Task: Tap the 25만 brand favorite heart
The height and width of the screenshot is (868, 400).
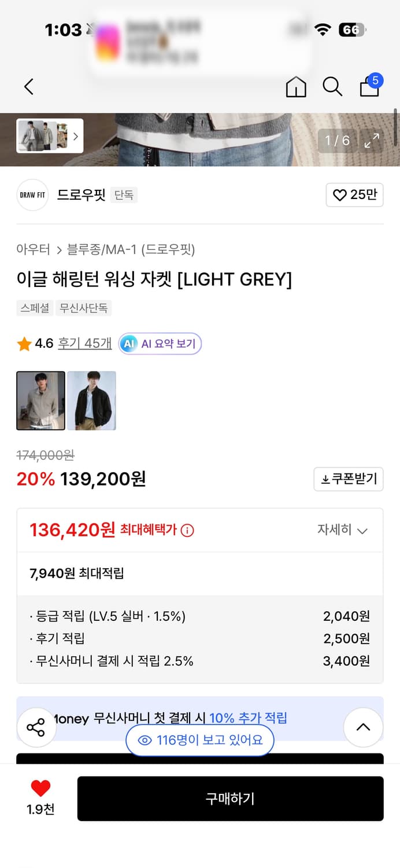Action: point(354,195)
